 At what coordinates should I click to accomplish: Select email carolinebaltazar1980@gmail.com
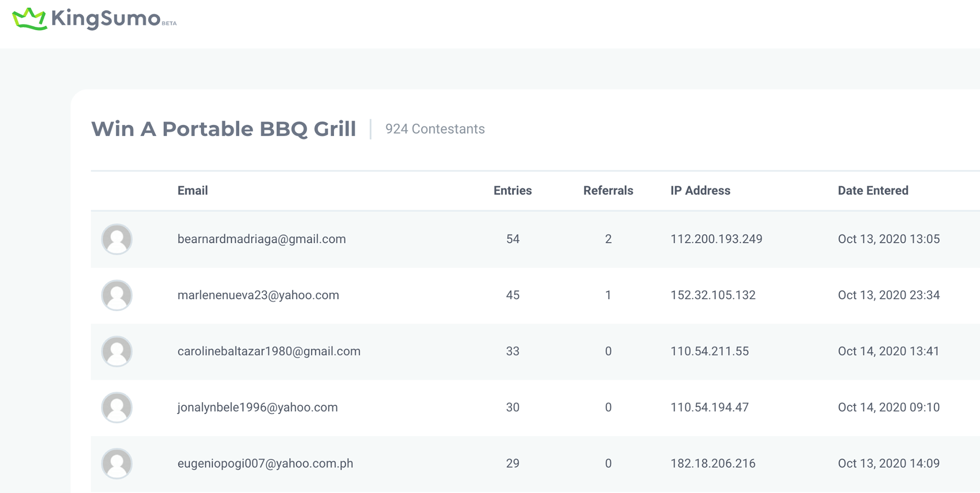[x=269, y=351]
